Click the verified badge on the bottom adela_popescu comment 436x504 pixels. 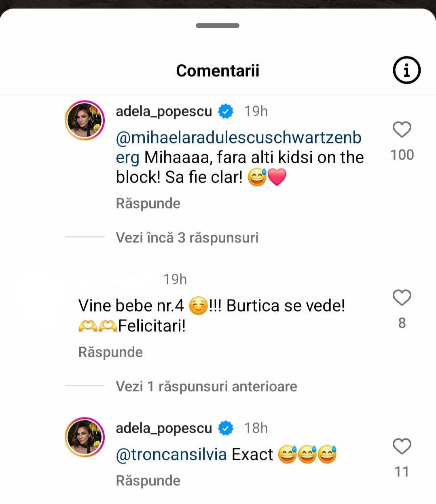226,428
